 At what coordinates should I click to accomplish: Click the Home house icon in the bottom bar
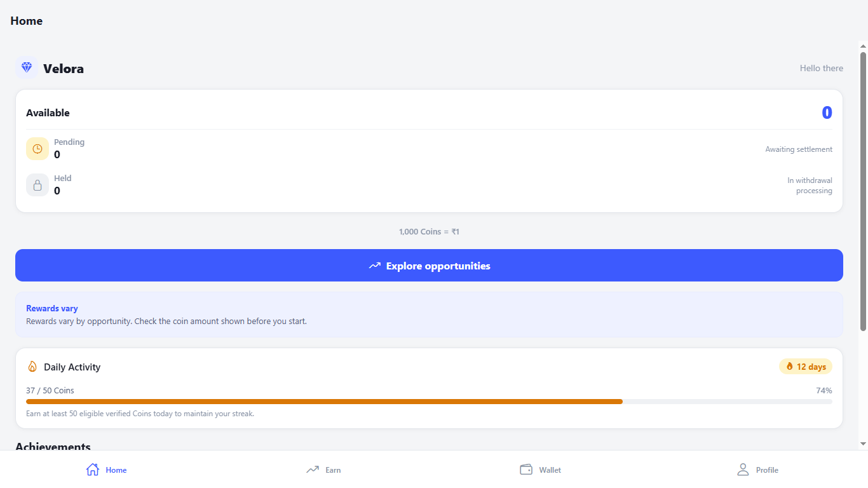[93, 470]
